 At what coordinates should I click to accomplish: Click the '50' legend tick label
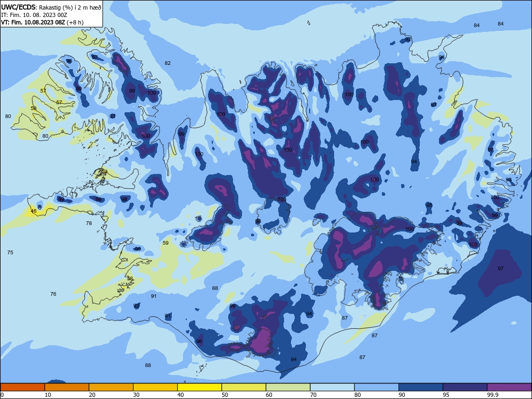pyautogui.click(x=225, y=395)
